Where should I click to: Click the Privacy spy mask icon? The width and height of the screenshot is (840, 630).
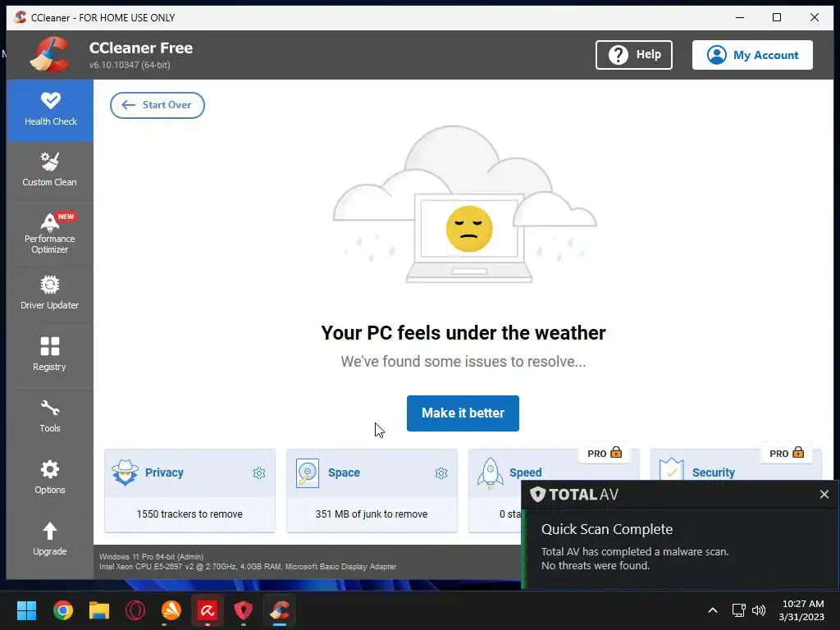(125, 472)
